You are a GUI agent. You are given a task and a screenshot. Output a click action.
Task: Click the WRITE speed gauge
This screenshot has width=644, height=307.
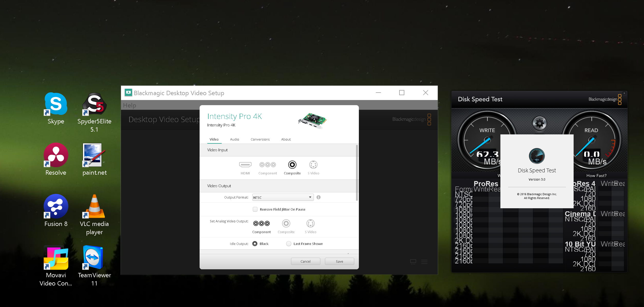coord(487,140)
